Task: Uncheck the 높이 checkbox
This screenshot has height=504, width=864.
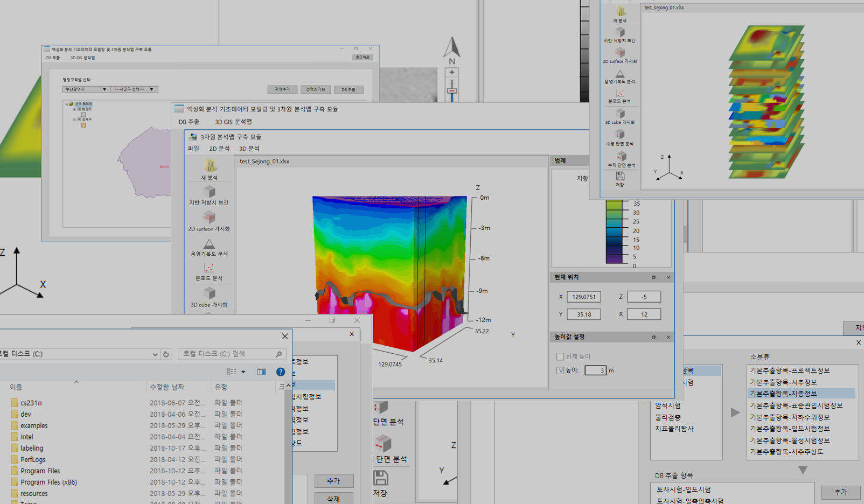Action: tap(560, 370)
